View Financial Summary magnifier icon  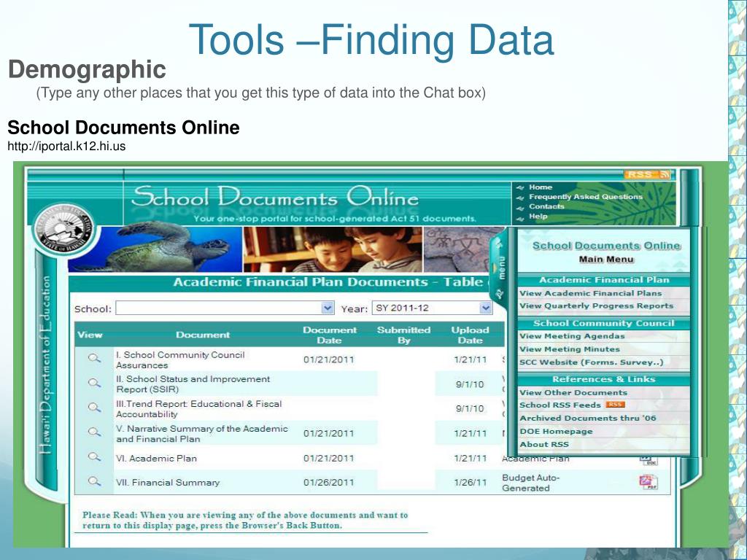click(94, 481)
